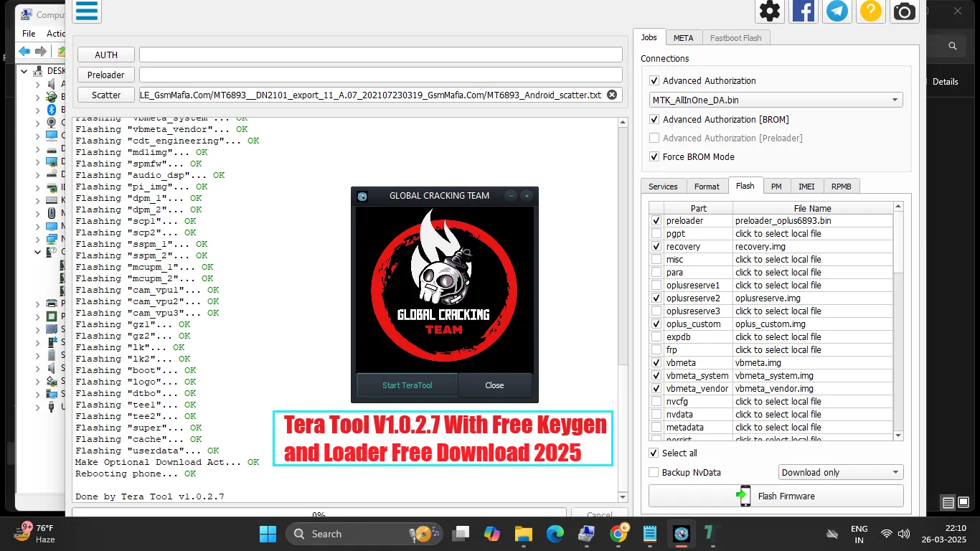Click the Preloader button

(106, 75)
